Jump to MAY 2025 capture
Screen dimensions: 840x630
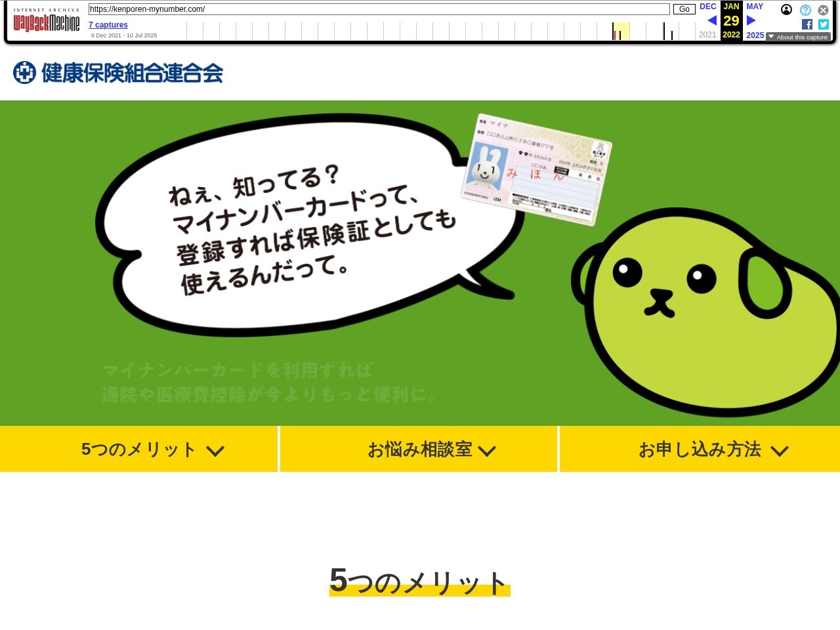pos(755,7)
